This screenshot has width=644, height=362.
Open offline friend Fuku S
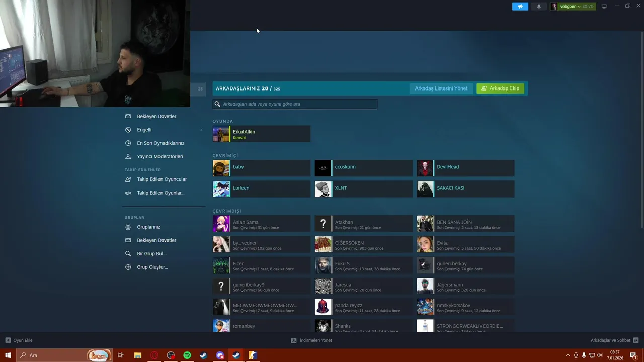[x=364, y=265]
